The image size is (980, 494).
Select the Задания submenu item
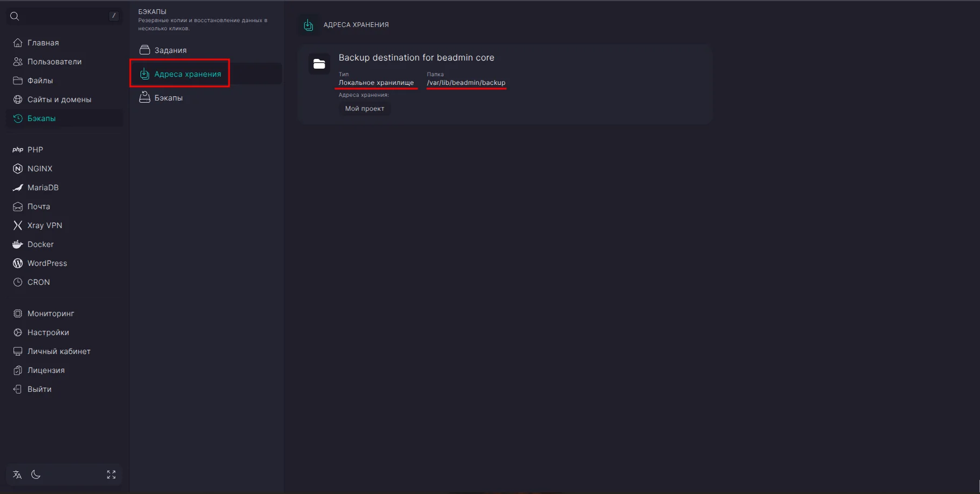pyautogui.click(x=170, y=50)
